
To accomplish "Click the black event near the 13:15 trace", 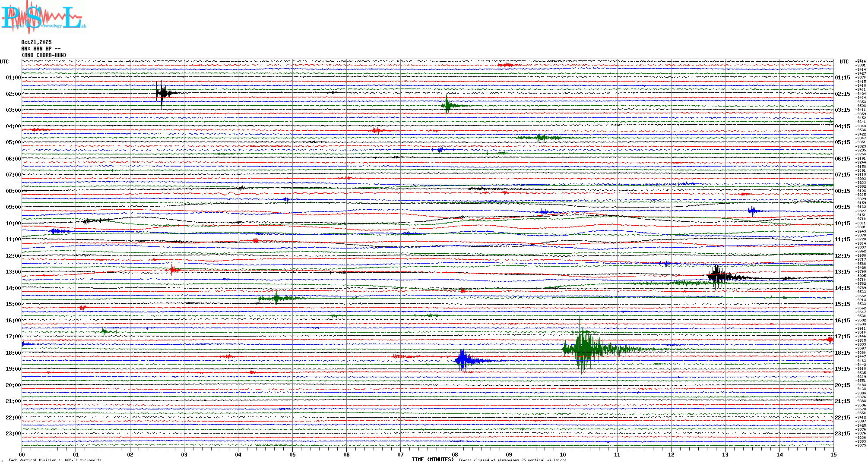I will (x=717, y=276).
